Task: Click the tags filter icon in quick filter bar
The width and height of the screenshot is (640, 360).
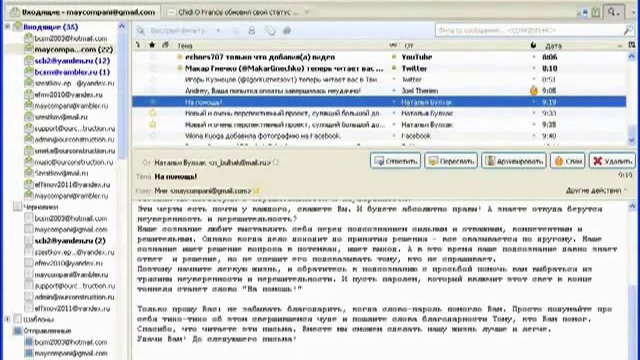Action: 270,31
